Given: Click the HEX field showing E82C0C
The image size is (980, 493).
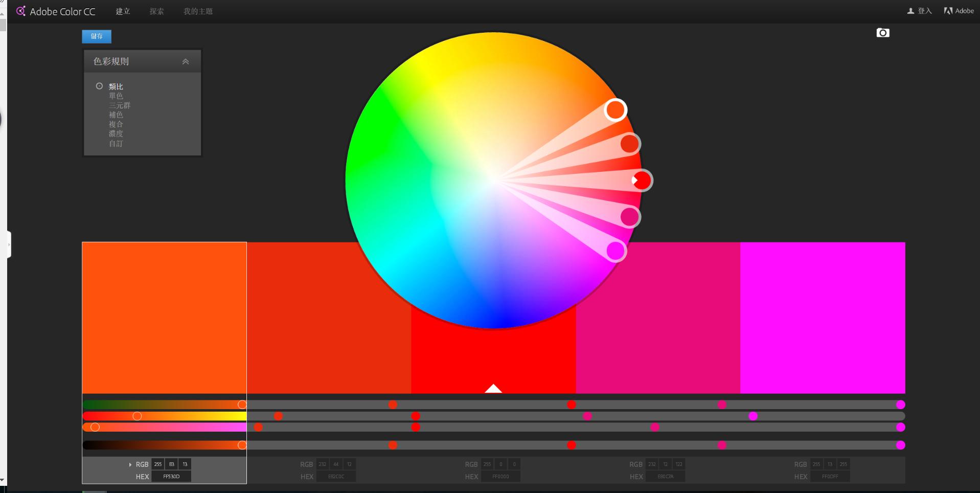Looking at the screenshot, I should click(336, 477).
